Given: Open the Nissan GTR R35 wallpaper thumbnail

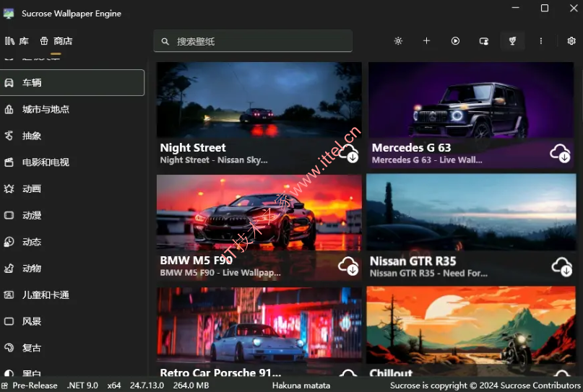Looking at the screenshot, I should point(471,212).
